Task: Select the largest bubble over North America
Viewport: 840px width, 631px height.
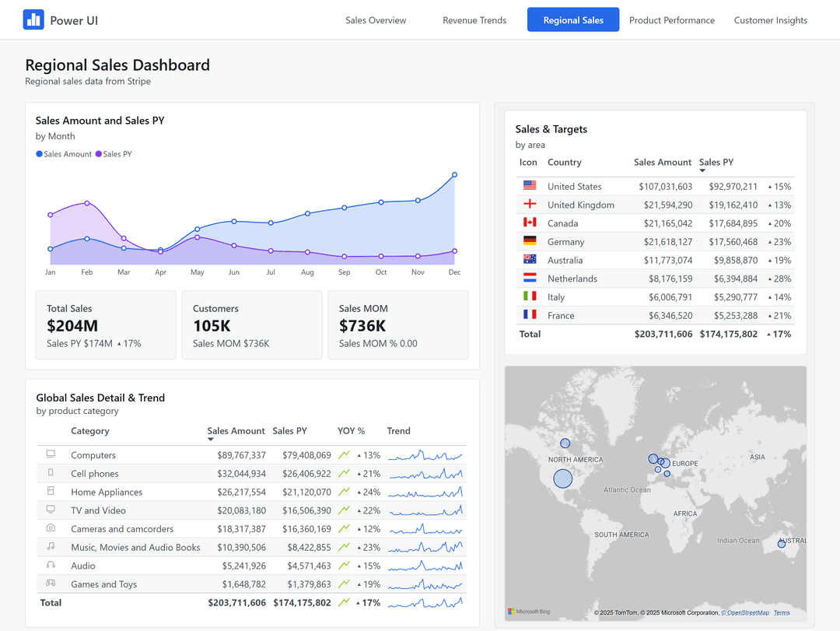Action: coord(562,479)
